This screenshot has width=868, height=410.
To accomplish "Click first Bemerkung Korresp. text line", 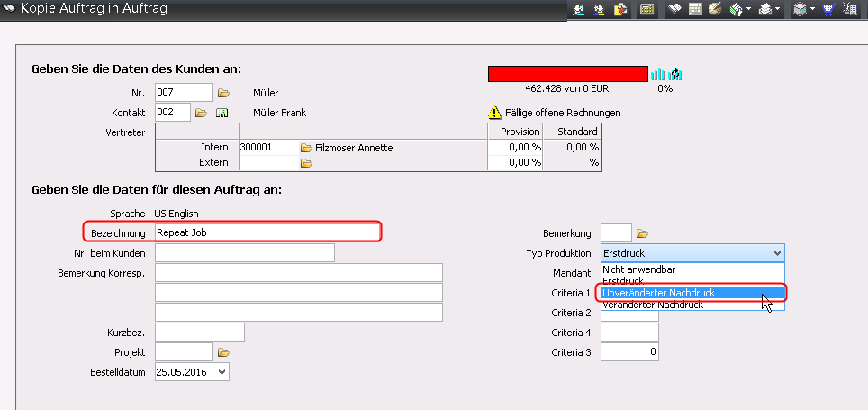I will 299,273.
